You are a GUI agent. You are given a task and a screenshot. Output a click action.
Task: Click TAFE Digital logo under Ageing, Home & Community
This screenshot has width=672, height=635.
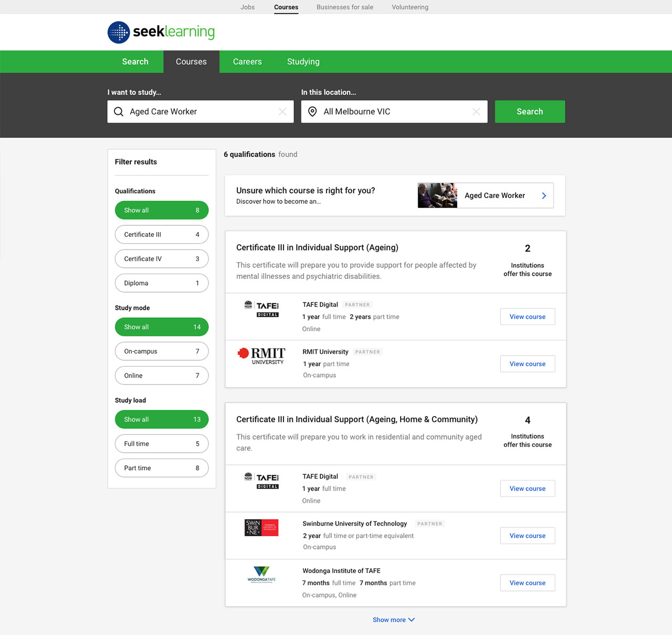click(261, 481)
